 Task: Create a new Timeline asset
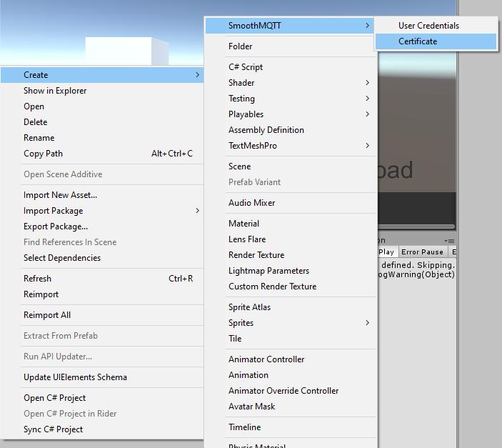(290, 427)
